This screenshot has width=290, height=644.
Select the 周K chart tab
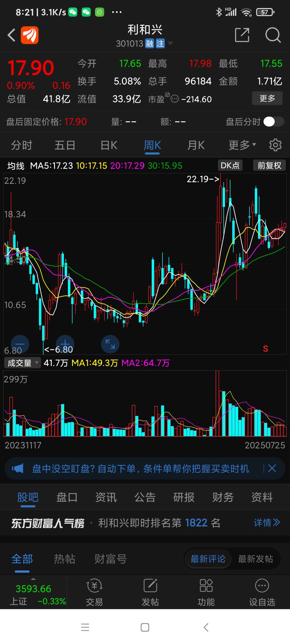point(152,145)
